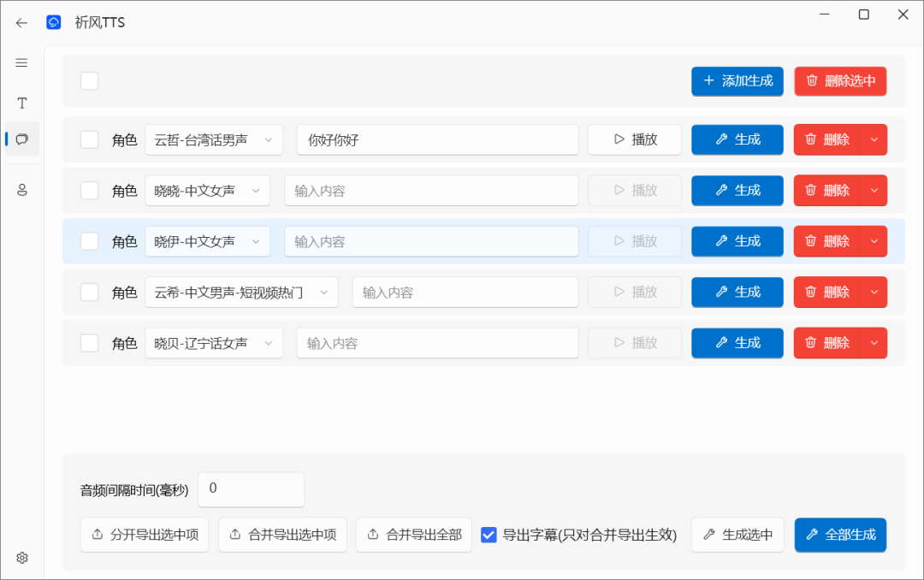
Task: Focus the content input in 晓贝-辽宁话女声 row
Action: [x=438, y=342]
